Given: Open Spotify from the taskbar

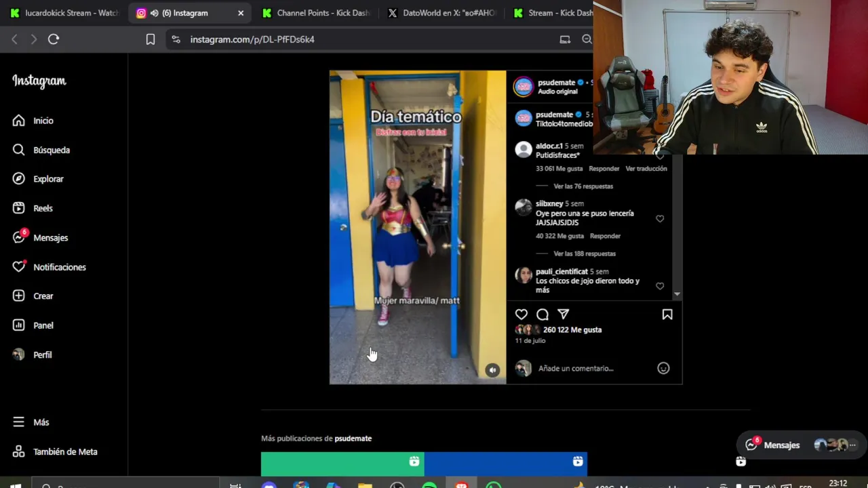Looking at the screenshot, I should tap(429, 485).
